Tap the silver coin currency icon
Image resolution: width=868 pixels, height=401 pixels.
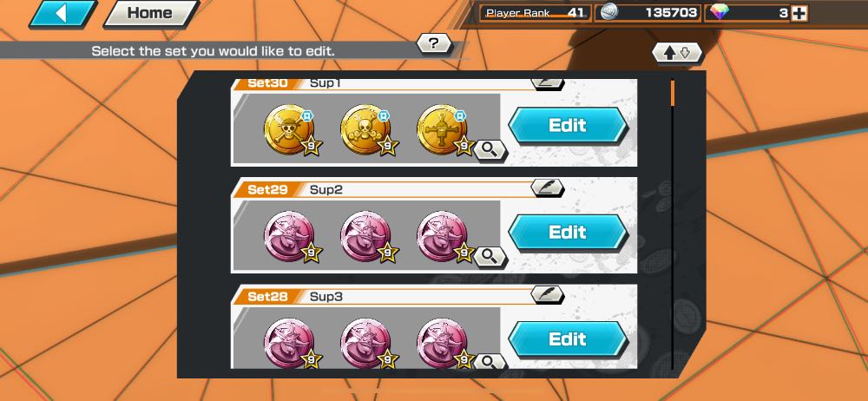point(609,12)
